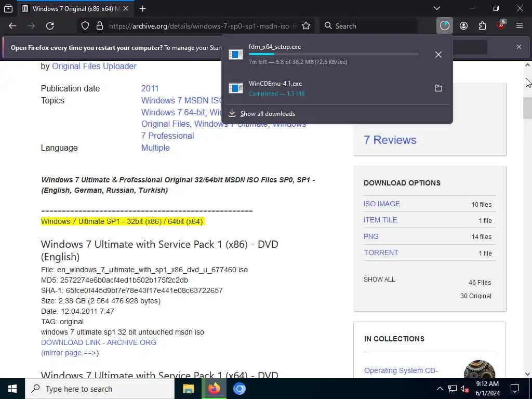Screen dimensions: 532x399
Task: Open the 7 Reviews link
Action: click(x=390, y=140)
